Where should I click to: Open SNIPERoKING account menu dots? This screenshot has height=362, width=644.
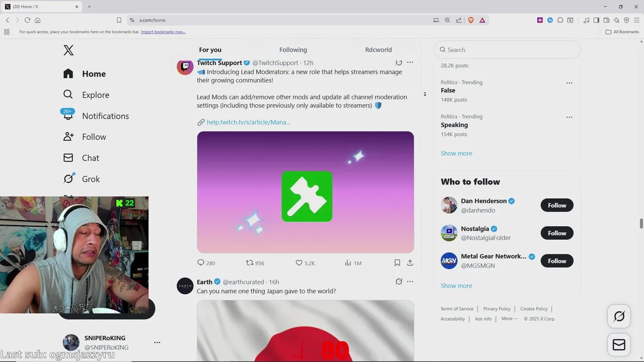[157, 342]
